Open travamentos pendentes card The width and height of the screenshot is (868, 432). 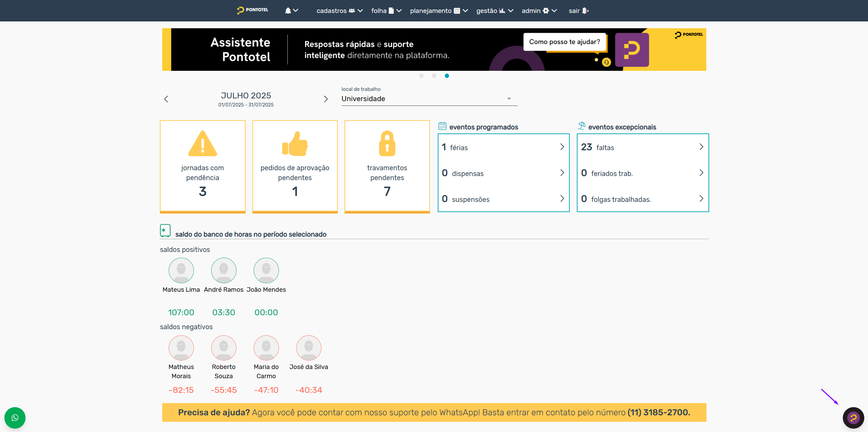[387, 166]
